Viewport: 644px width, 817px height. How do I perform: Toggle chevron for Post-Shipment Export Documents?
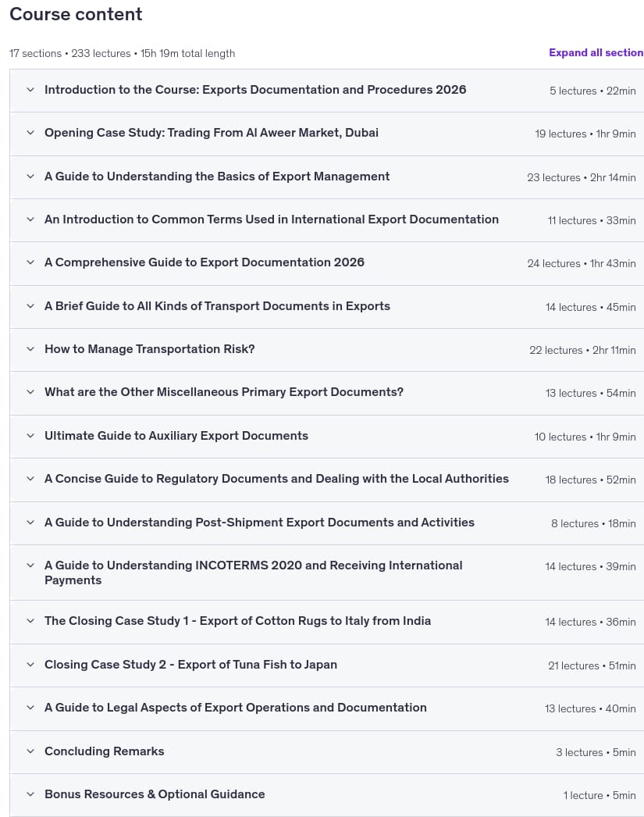[x=30, y=522]
